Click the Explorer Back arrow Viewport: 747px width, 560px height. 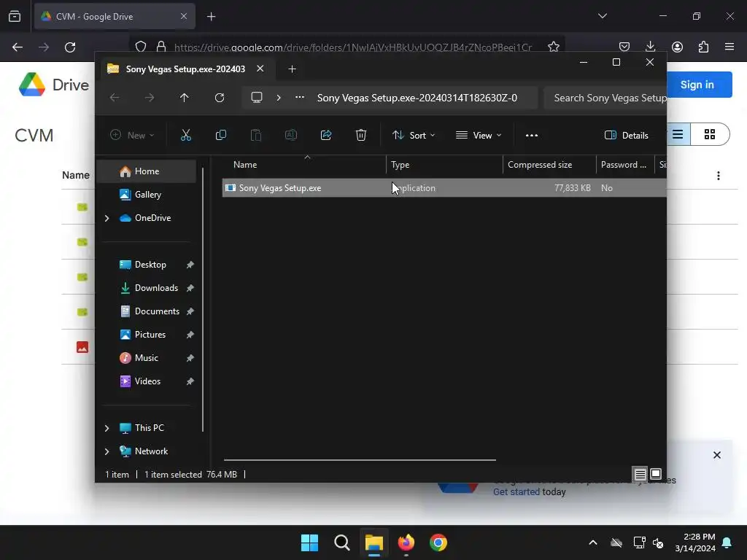[115, 98]
